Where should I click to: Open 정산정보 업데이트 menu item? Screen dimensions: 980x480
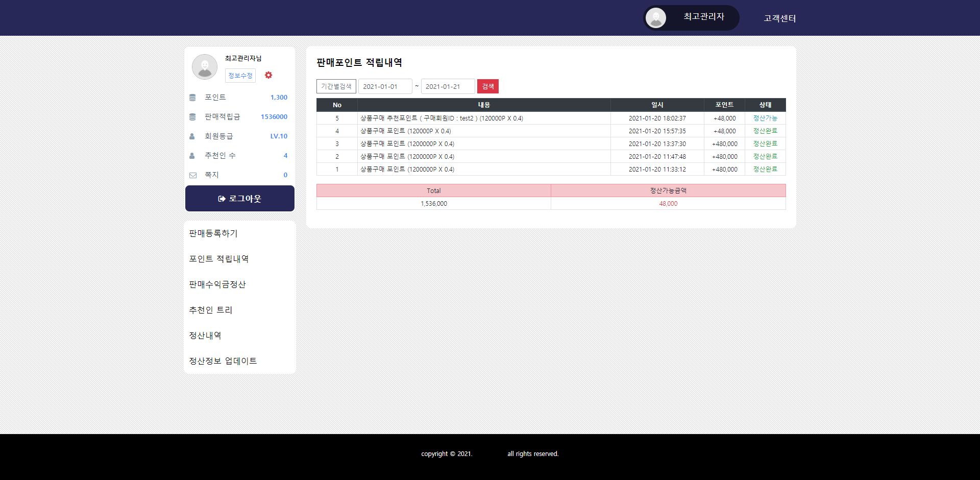coord(223,361)
